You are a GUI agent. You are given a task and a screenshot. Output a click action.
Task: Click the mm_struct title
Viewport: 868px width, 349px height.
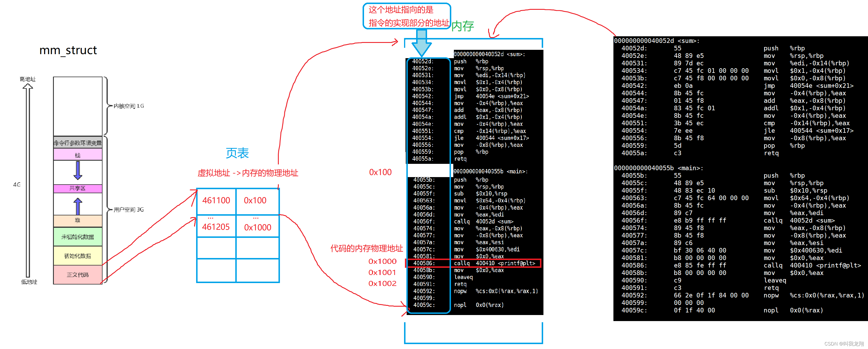click(x=68, y=50)
